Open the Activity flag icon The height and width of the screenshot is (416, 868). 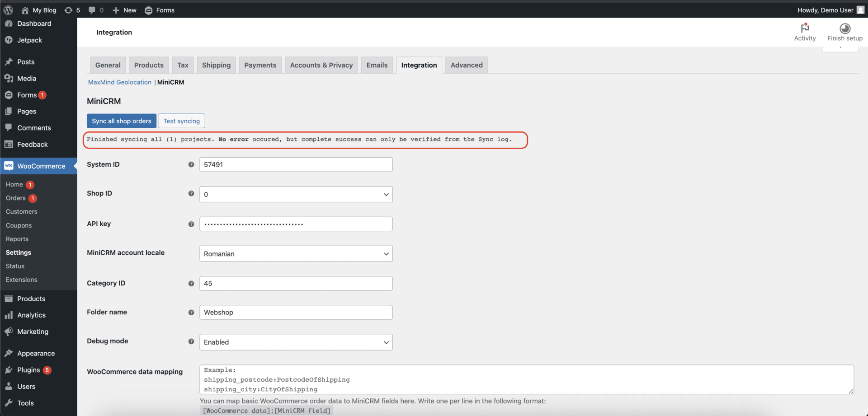pos(805,28)
